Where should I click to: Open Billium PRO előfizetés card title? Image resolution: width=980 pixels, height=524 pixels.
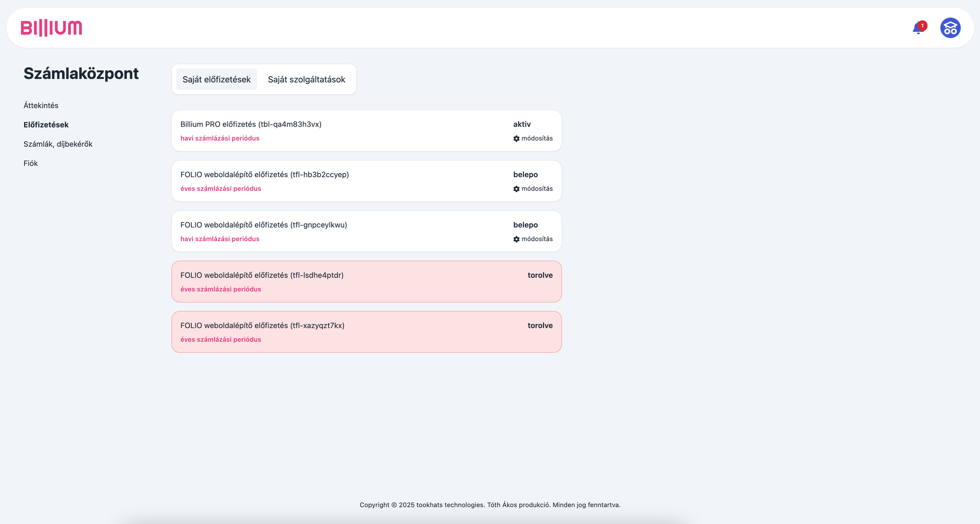coord(251,124)
